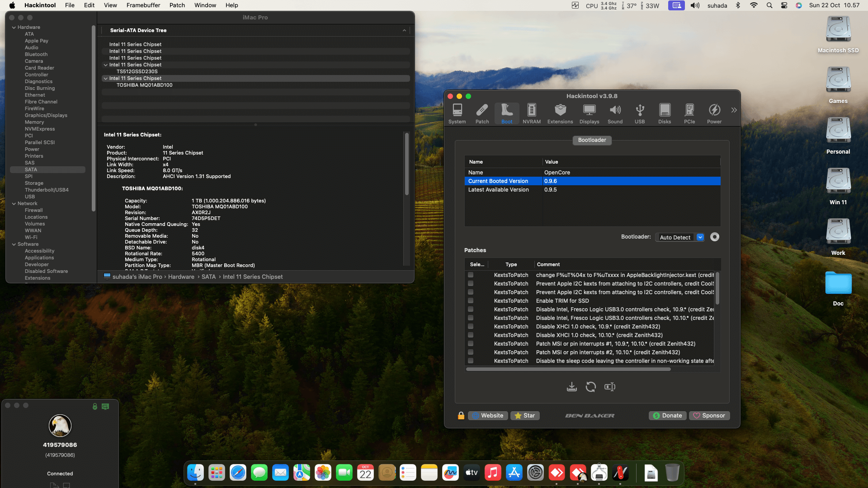Click the Donate button
Screen dimensions: 868x488
pos(667,416)
